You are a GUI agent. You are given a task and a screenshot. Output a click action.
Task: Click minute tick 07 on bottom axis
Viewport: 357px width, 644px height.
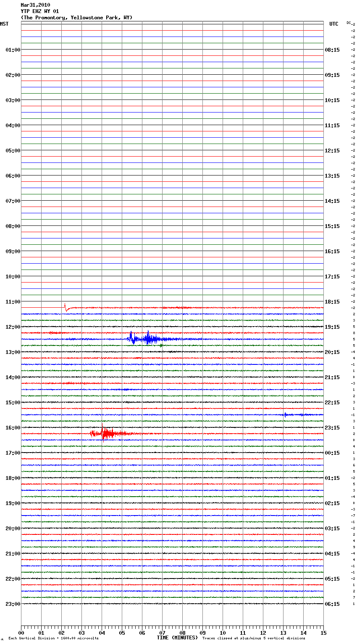(x=162, y=633)
